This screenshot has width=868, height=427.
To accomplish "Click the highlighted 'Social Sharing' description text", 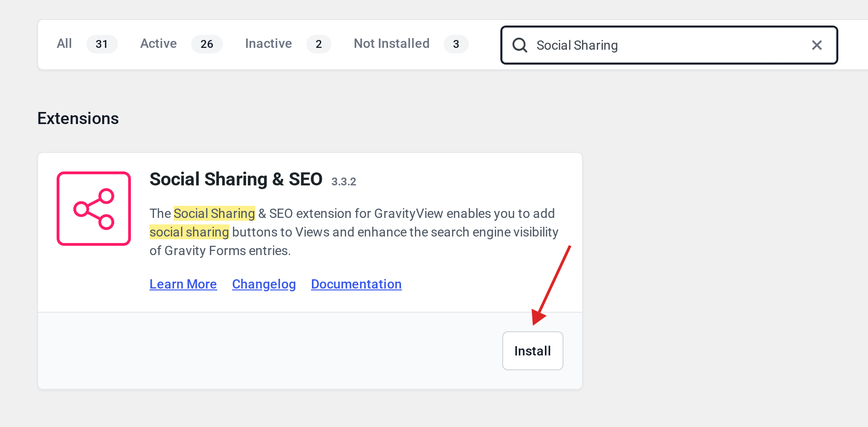I will (214, 213).
